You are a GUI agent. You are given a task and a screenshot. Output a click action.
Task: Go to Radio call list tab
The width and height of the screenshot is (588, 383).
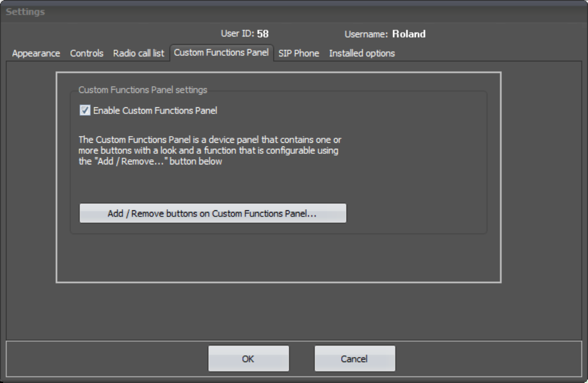[x=138, y=53]
